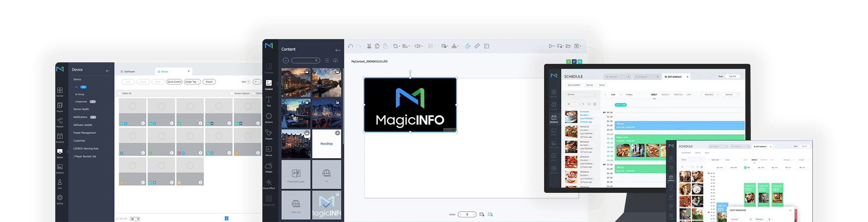Open LEDBOX Warning Rule menu item

86,149
